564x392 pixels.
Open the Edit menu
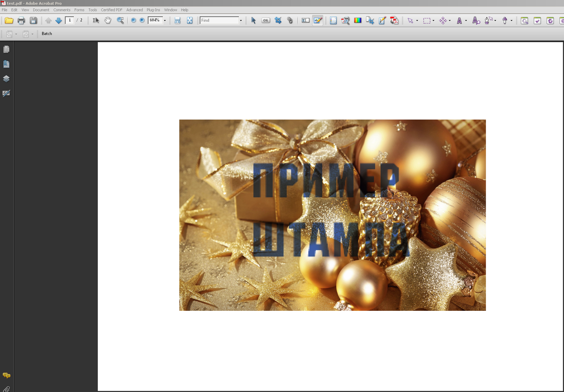(x=14, y=10)
